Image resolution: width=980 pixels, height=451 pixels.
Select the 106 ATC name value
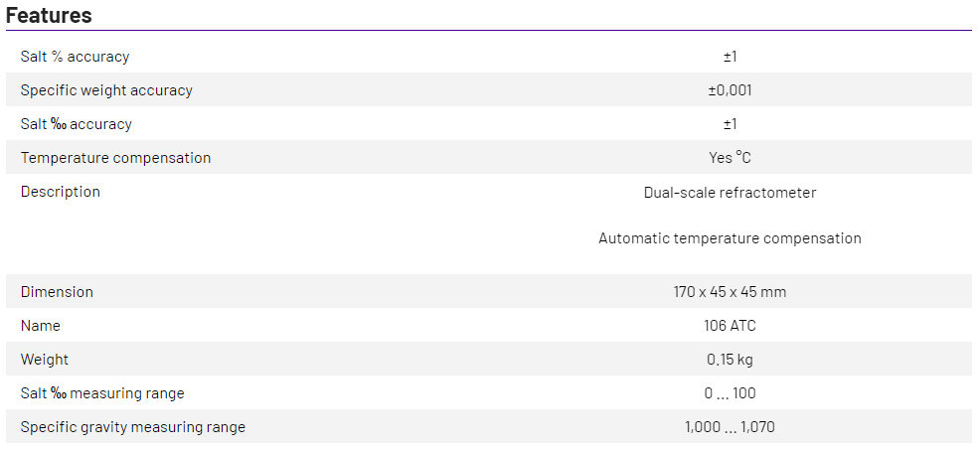[730, 326]
